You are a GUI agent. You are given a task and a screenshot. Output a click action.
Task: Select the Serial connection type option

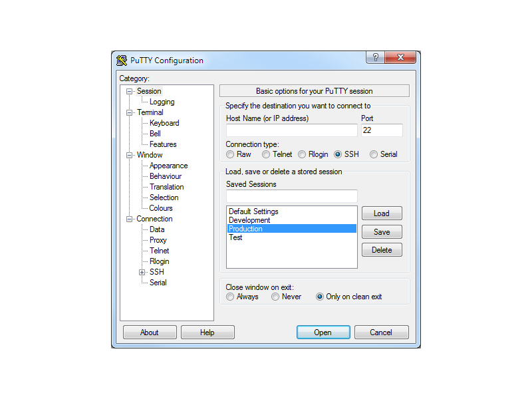coord(374,154)
